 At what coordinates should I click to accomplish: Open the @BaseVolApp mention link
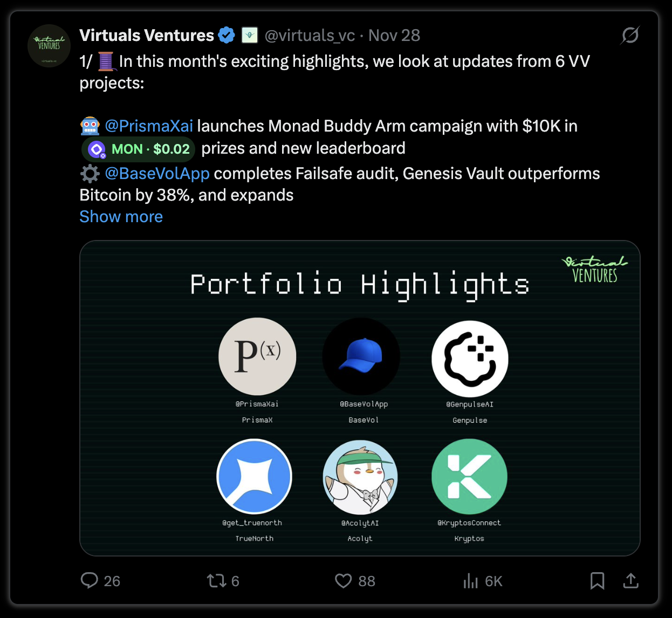[x=157, y=173]
